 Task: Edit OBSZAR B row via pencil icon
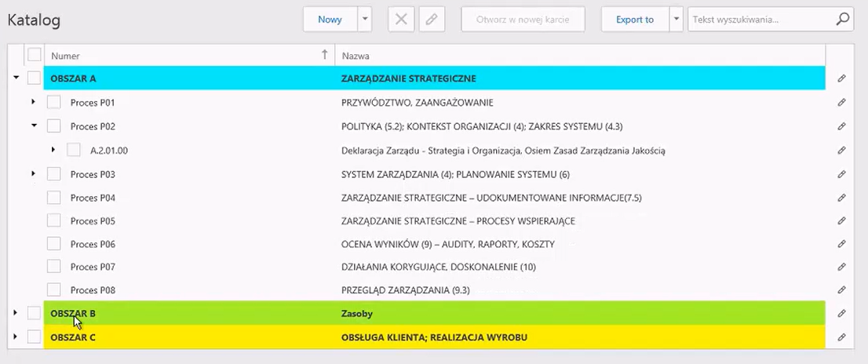pyautogui.click(x=841, y=314)
